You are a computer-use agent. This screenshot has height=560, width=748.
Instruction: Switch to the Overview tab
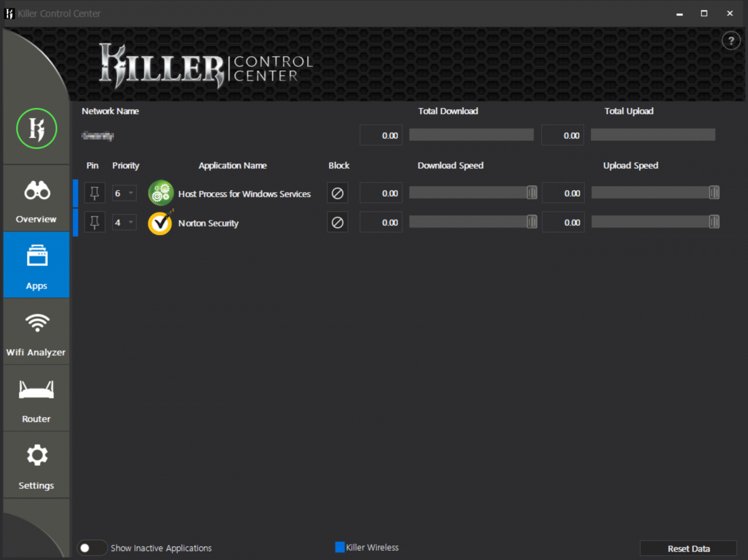[36, 200]
